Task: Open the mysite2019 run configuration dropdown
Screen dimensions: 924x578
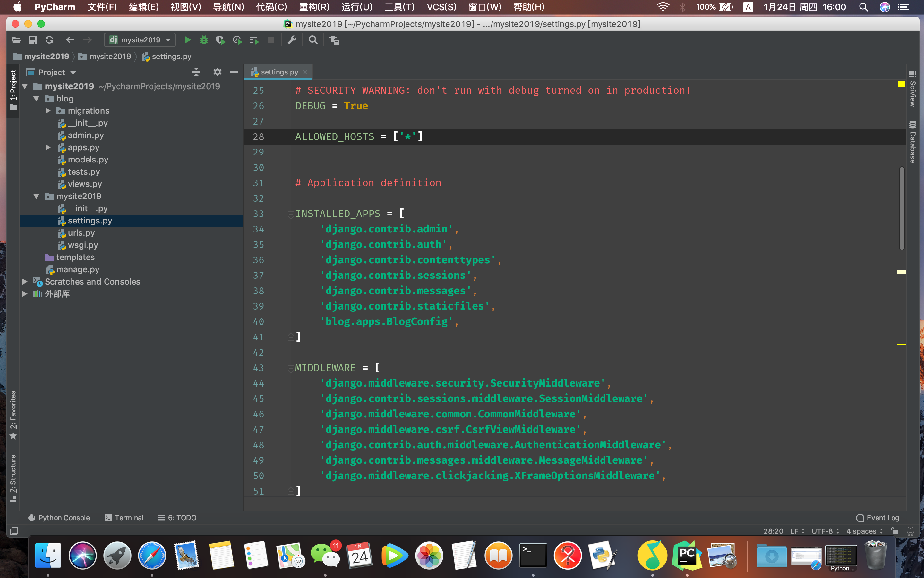Action: point(140,40)
